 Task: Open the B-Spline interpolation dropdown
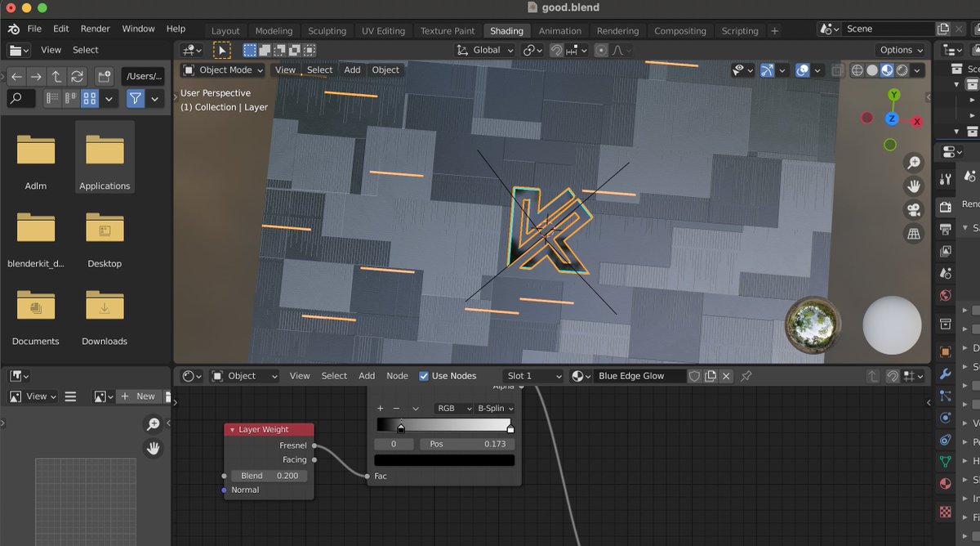click(x=496, y=408)
